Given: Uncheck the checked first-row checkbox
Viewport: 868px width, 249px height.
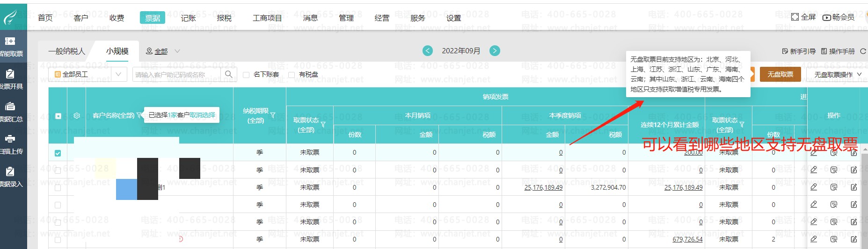Looking at the screenshot, I should (58, 153).
